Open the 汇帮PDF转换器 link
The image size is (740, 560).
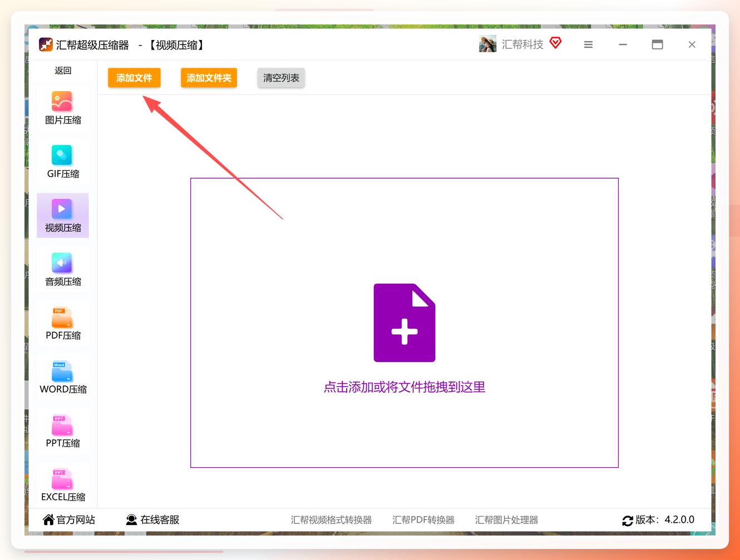(423, 520)
